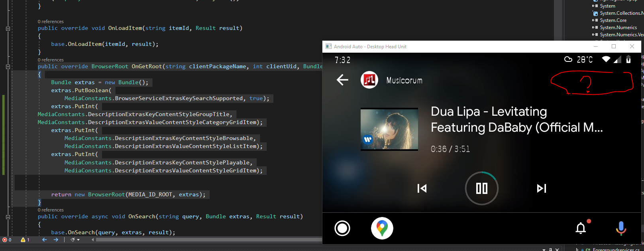Click the references link above OnLoadItem

[51, 22]
